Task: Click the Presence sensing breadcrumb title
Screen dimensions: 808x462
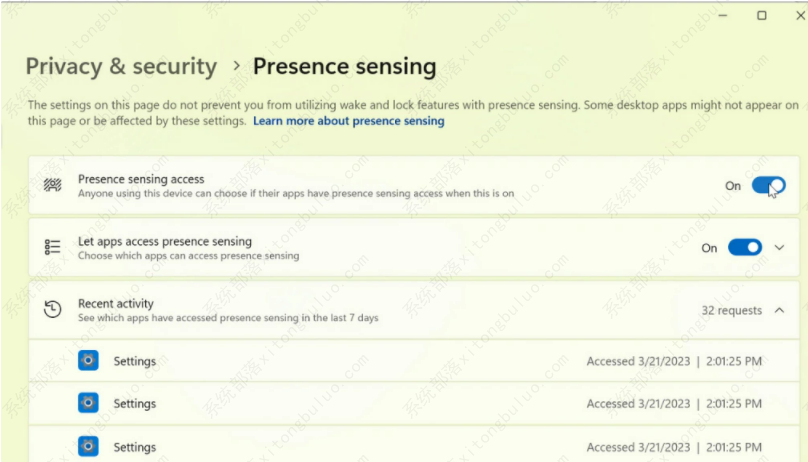Action: click(345, 66)
